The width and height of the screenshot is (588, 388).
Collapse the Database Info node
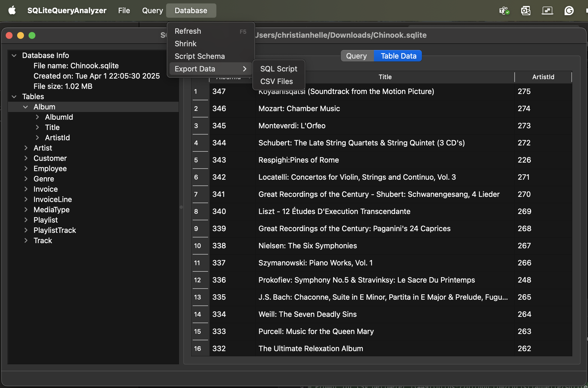pos(14,55)
